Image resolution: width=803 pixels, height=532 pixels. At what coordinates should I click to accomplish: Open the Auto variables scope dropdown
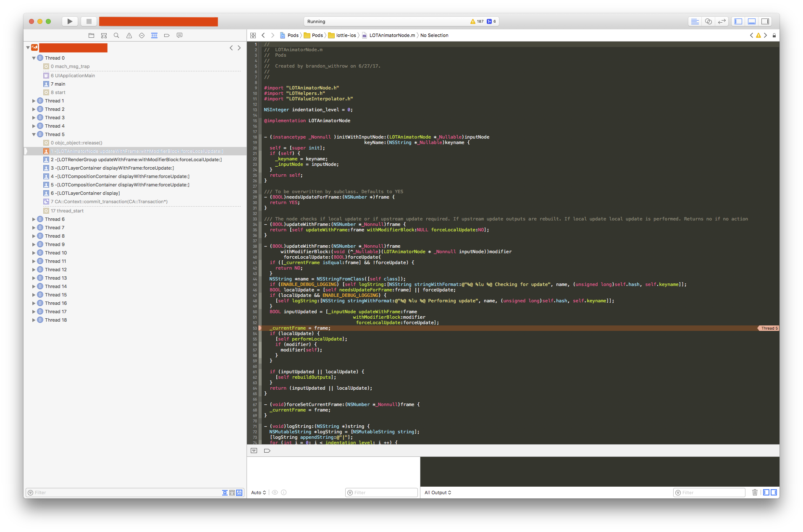click(x=259, y=493)
